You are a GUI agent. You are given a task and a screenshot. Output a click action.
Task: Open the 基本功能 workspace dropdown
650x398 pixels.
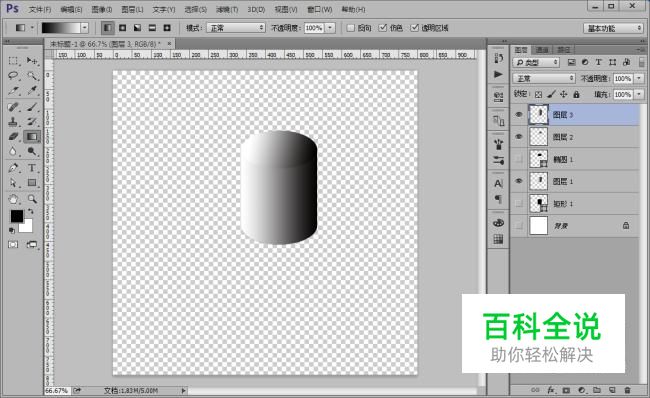[x=614, y=28]
